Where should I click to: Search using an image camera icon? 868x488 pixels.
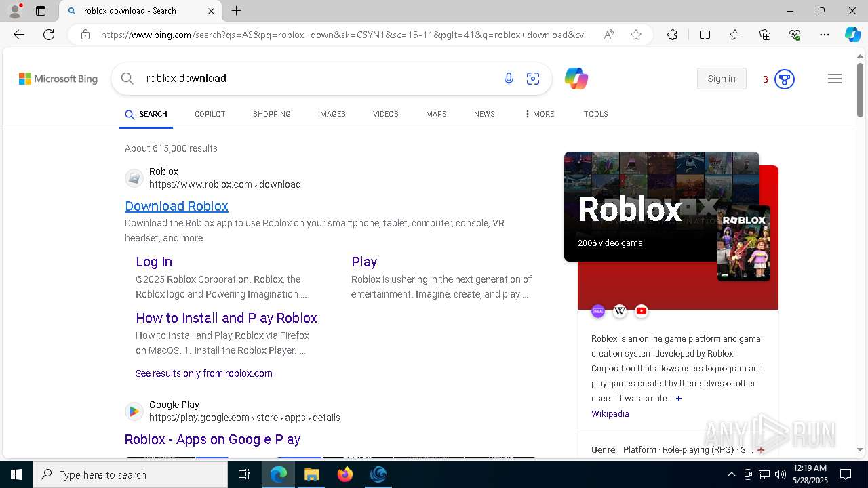(533, 79)
